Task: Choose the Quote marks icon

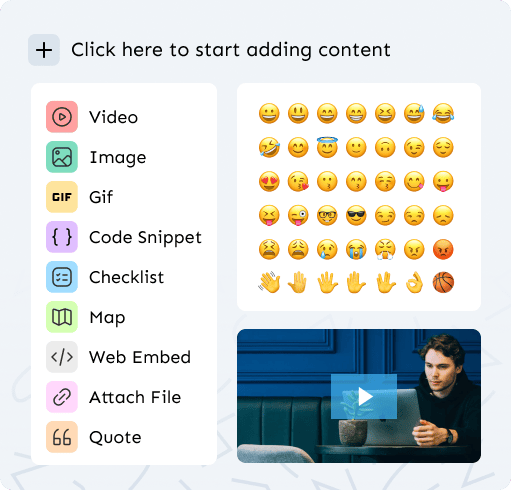Action: point(62,437)
